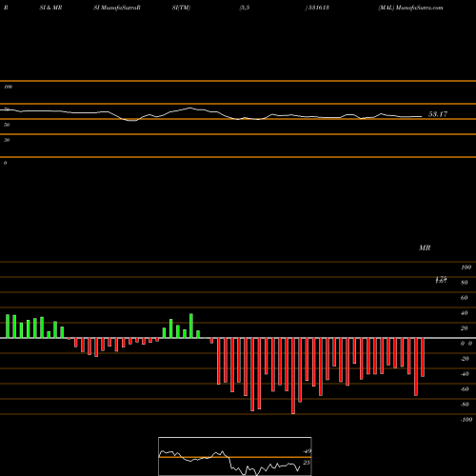Click the MR right axis label 20
Screen dimensions: 476x476
point(465,328)
